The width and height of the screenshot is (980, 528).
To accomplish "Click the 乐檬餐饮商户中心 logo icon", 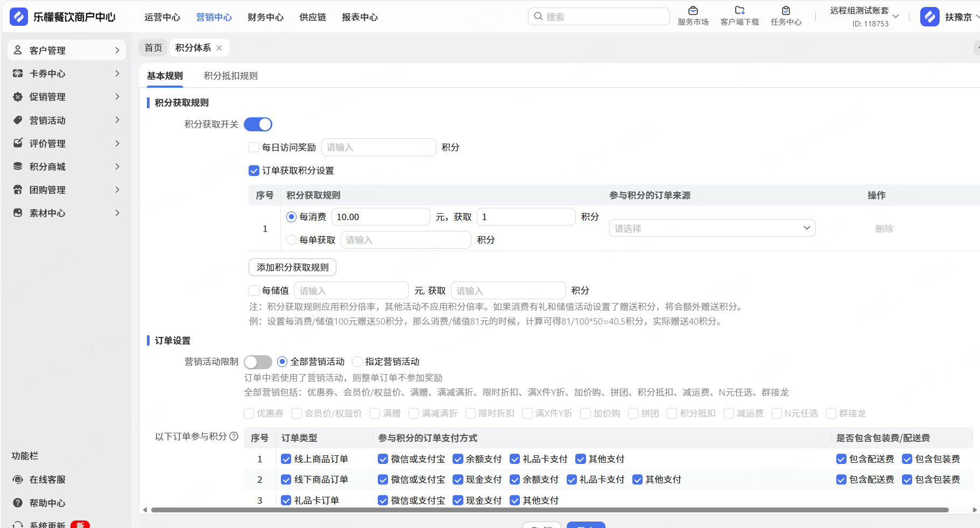I will pos(19,17).
